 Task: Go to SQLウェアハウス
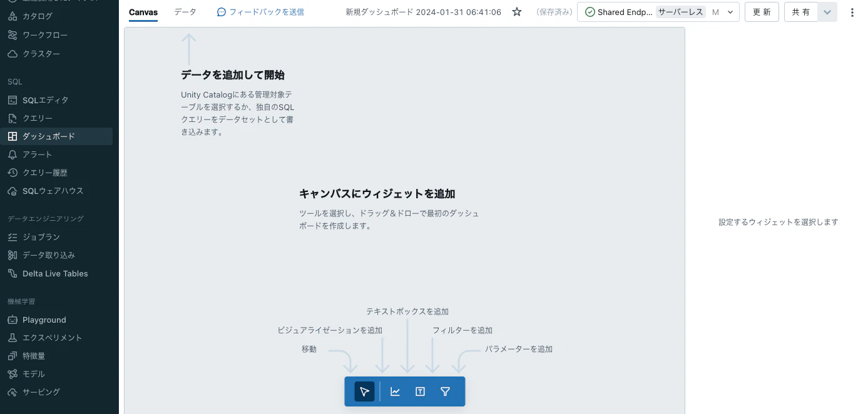click(53, 191)
